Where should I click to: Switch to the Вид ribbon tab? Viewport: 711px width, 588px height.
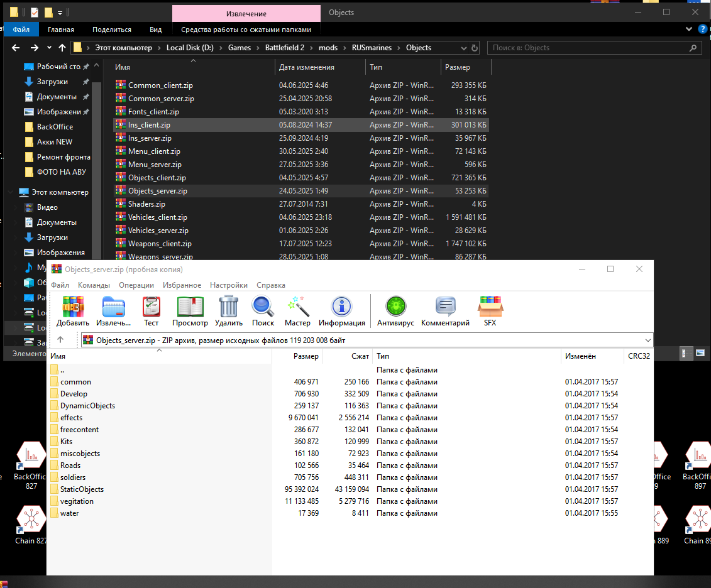pyautogui.click(x=155, y=30)
